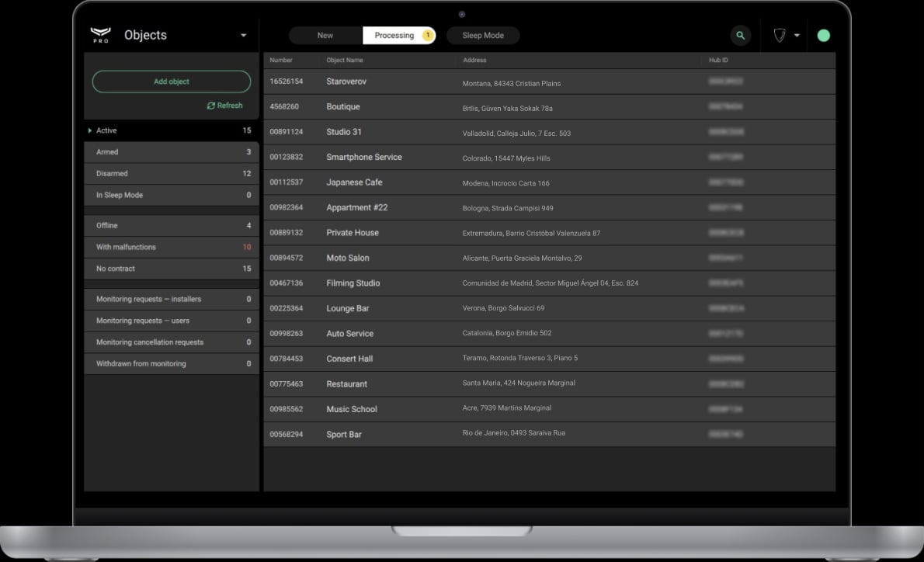Click the Ajax PRO logo

point(99,34)
